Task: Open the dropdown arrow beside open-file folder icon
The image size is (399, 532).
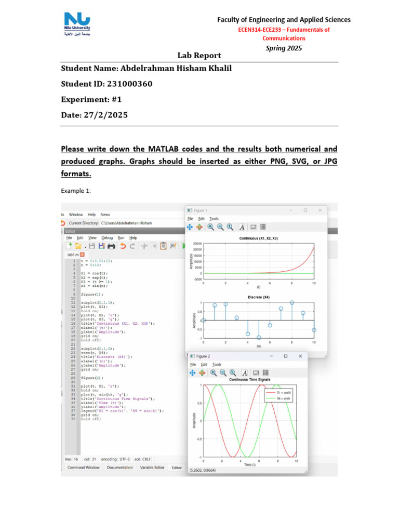Action: coord(85,247)
